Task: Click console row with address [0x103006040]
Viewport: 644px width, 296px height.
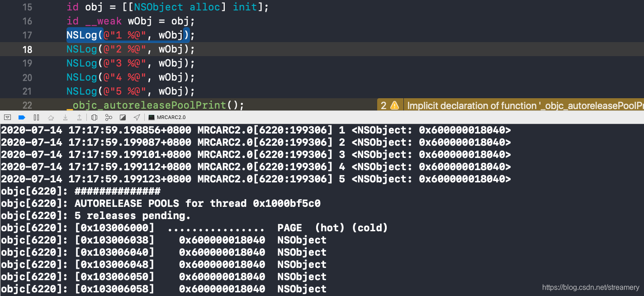Action: click(164, 253)
